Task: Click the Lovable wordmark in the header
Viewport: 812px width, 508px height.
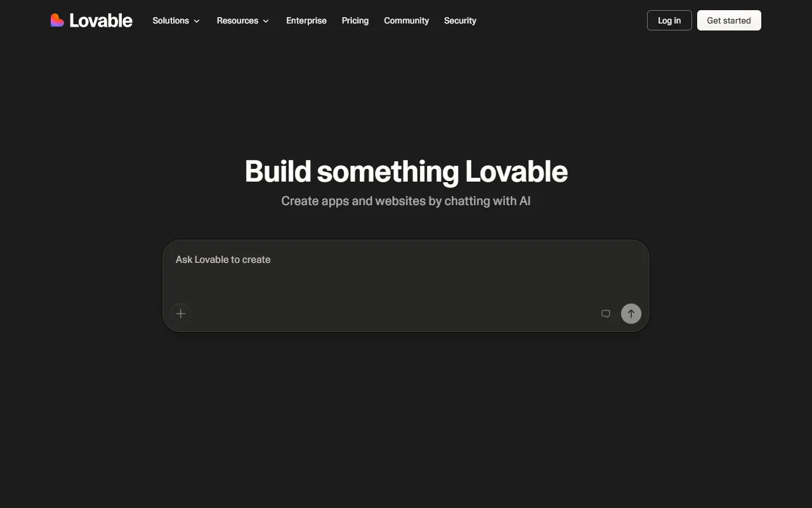Action: [101, 20]
